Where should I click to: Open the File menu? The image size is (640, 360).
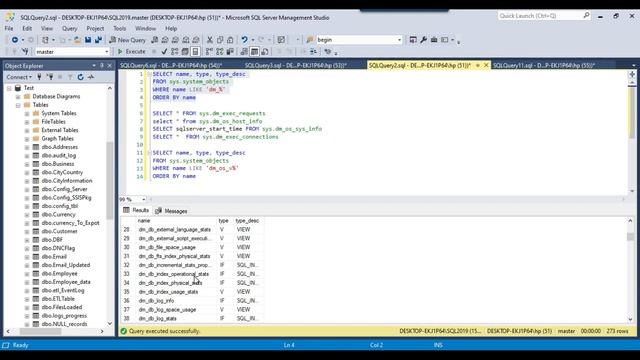tap(9, 29)
